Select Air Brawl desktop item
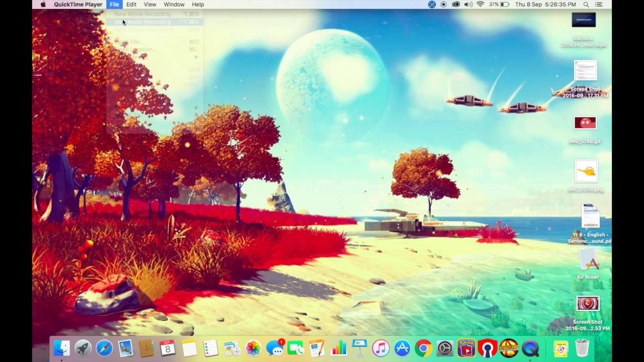 coord(588,264)
